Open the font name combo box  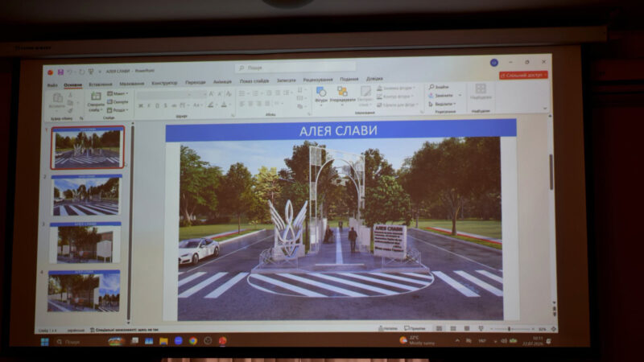coord(165,95)
